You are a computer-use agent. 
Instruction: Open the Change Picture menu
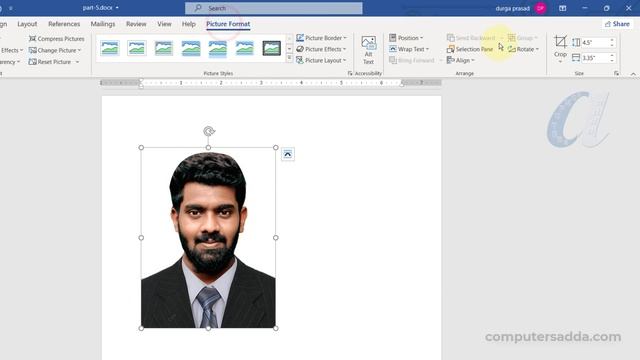[55, 50]
